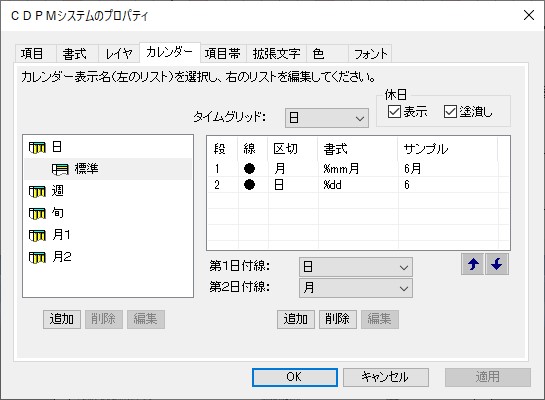Click the calendar icon beside 月2
The image size is (545, 400).
coord(37,258)
